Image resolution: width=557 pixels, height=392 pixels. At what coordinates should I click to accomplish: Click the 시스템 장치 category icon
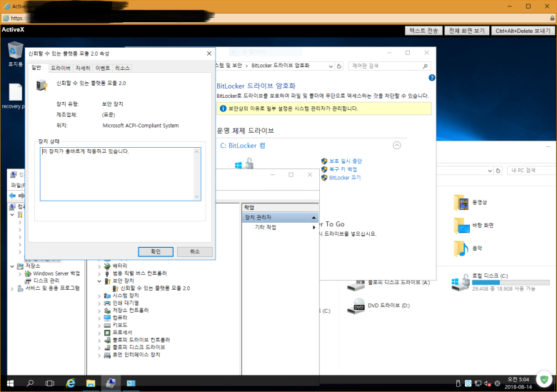pyautogui.click(x=107, y=296)
